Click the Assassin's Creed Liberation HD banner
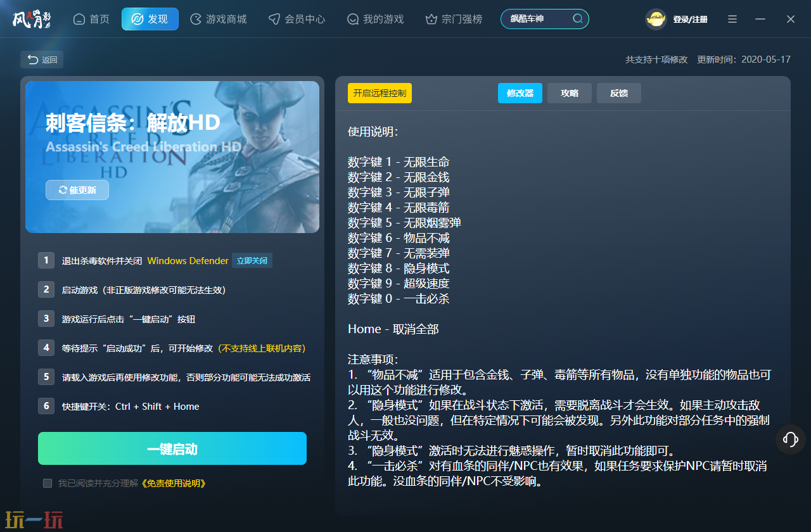 (x=172, y=157)
